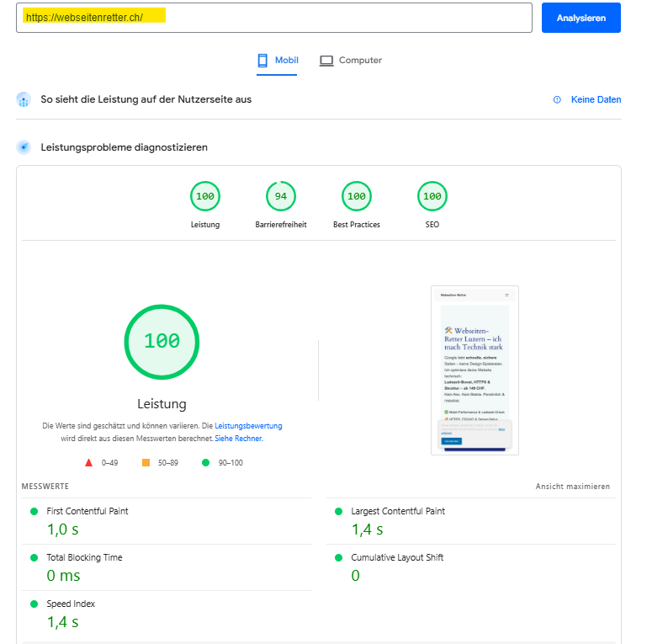Click the info icon beside Keine Daten
Screen dimensions: 652x644
tap(557, 100)
